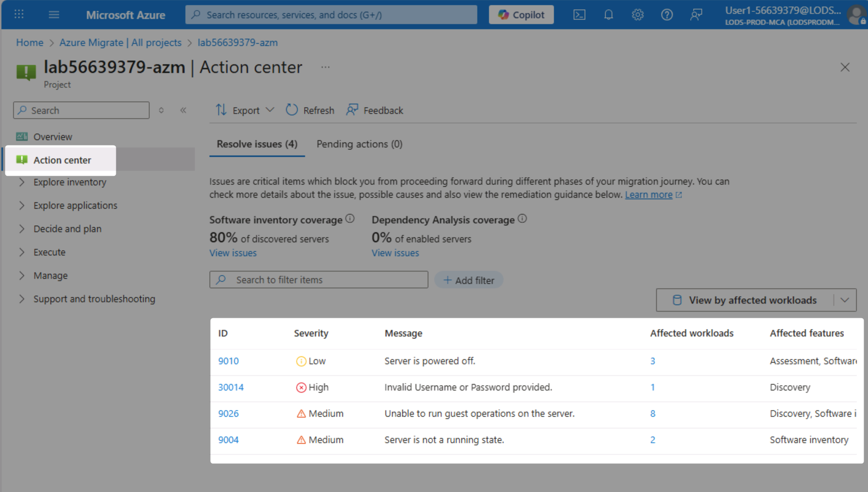
Task: Open issue ID 30014
Action: pos(231,387)
